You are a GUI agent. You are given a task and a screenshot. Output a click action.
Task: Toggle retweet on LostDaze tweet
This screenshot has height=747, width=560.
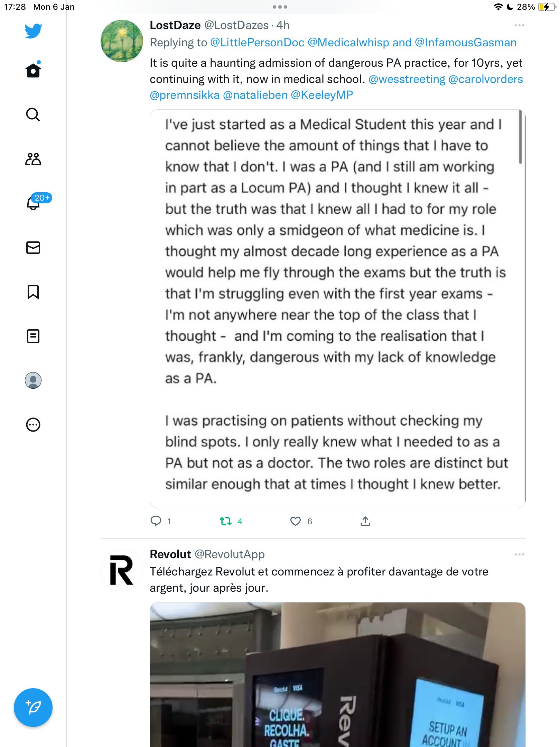[226, 521]
